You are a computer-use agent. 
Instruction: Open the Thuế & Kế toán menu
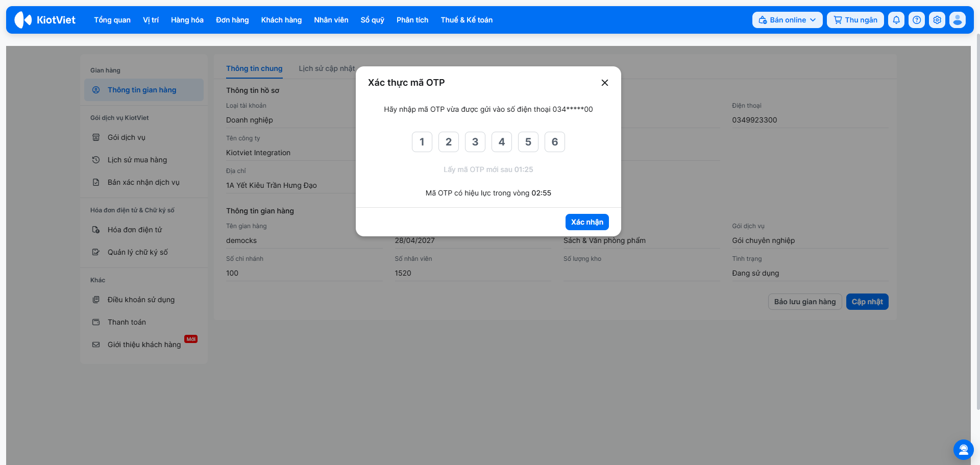pos(467,20)
